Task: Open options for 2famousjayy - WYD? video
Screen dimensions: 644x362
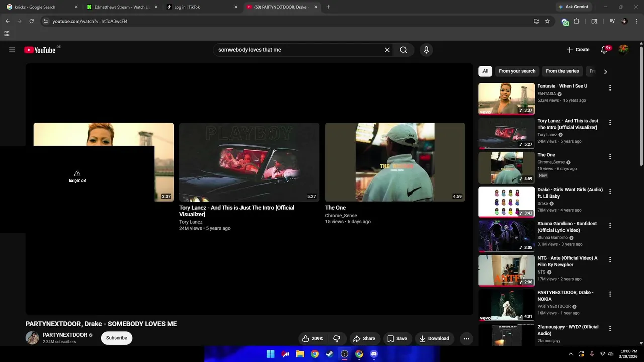Action: [610, 329]
